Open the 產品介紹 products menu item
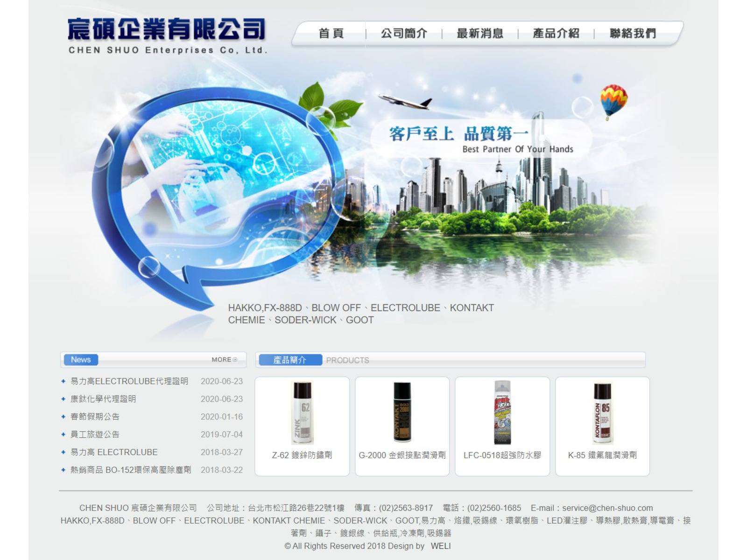The image size is (747, 560). coord(556,34)
